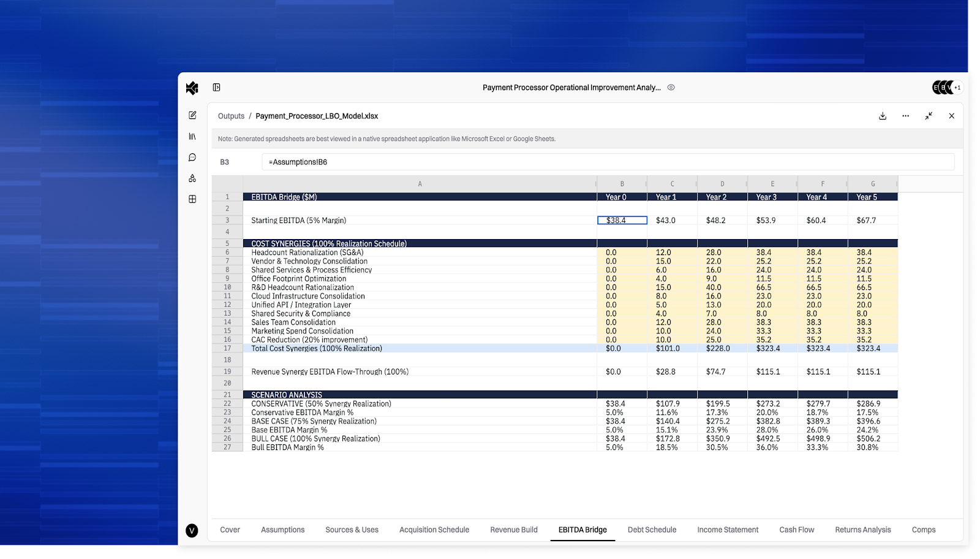Click the Year 5 starting EBITDA $67.7
Viewport: 980px width, 559px height.
873,220
